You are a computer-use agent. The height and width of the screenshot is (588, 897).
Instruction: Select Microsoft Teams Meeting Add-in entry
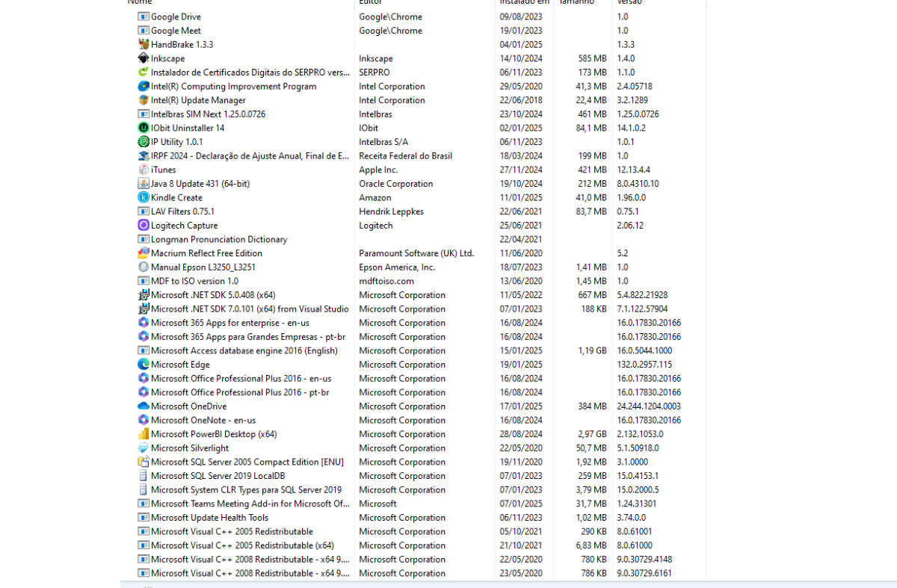[x=250, y=504]
